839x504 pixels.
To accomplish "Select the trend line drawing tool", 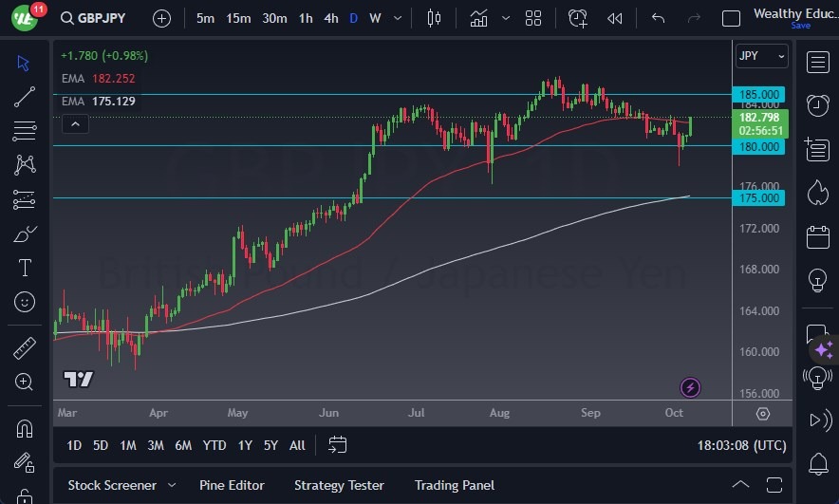I will [25, 96].
